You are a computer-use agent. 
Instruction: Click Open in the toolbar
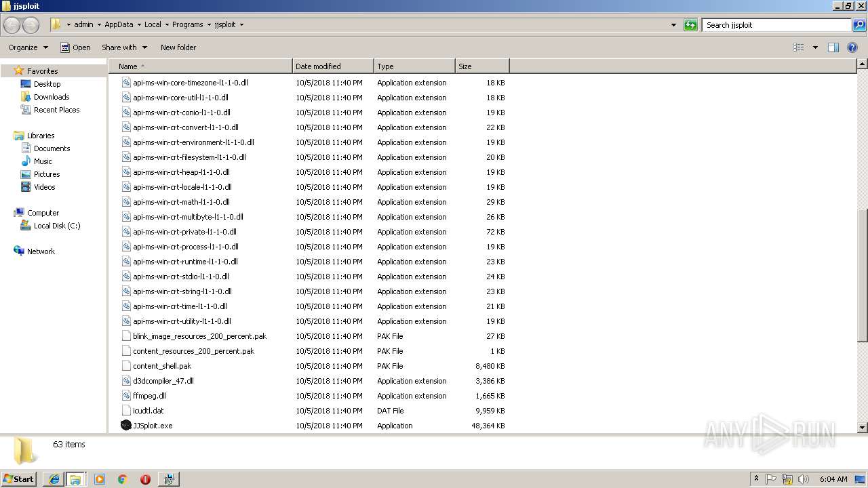click(x=75, y=47)
